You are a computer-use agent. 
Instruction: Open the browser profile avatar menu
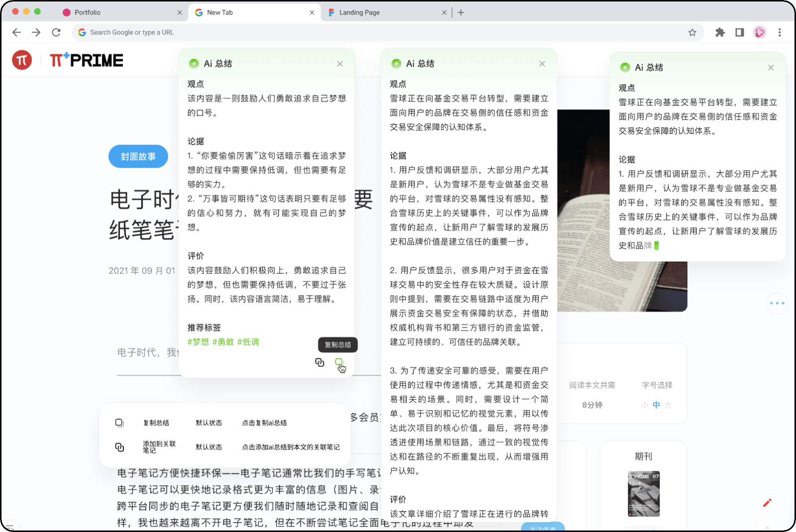[760, 32]
